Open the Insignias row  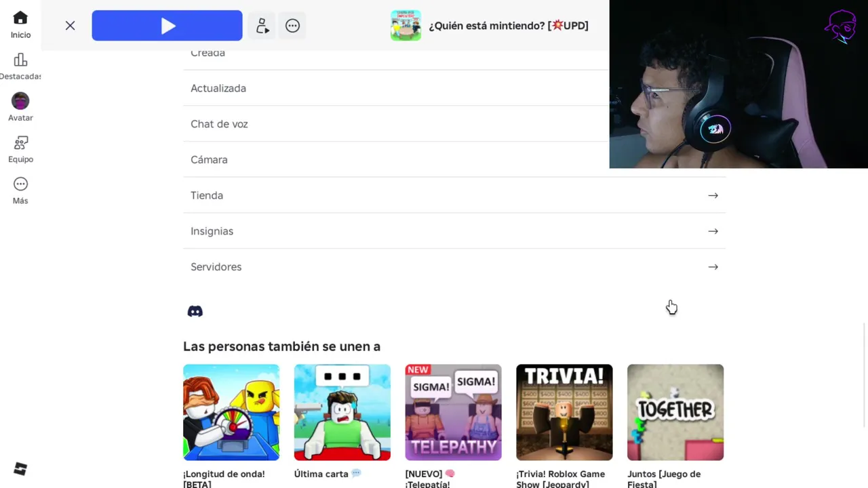coord(454,231)
